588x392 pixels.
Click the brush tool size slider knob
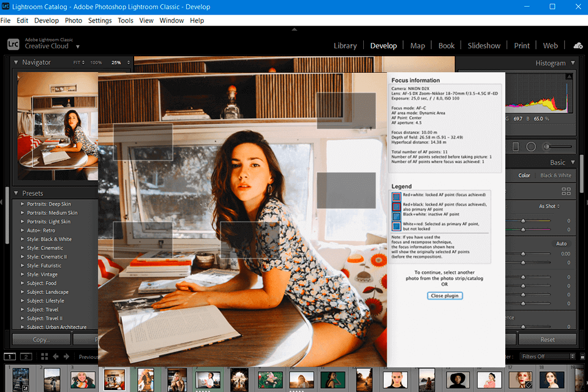pos(547,146)
